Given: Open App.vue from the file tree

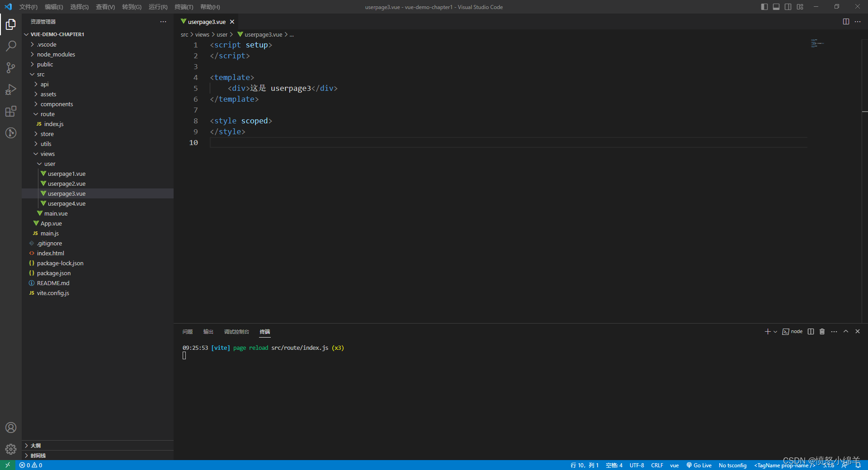Looking at the screenshot, I should point(98,223).
